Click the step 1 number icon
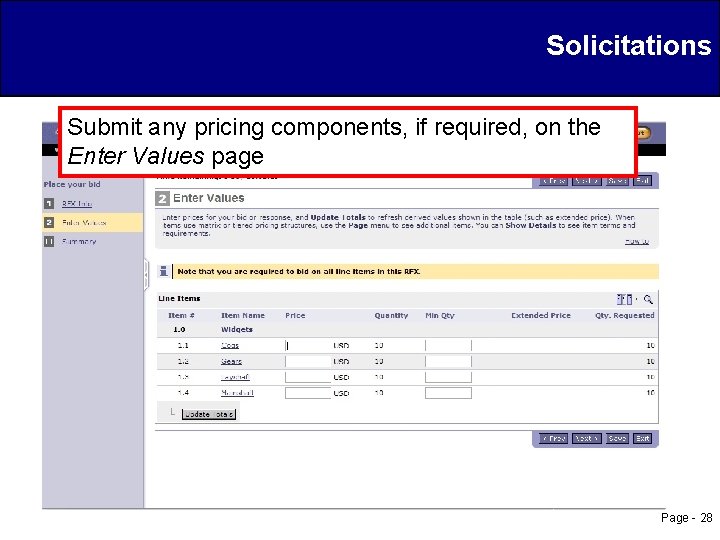This screenshot has height=540, width=720. click(x=49, y=203)
